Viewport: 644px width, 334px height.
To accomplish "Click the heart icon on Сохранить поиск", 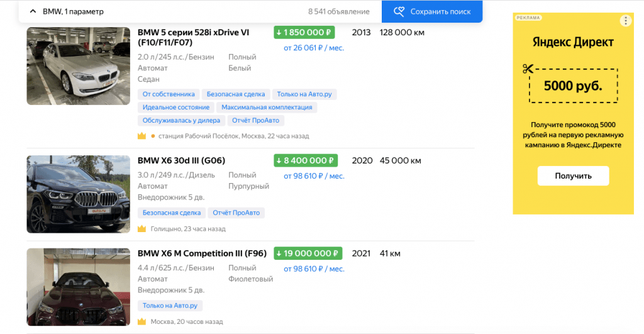I will [x=399, y=11].
